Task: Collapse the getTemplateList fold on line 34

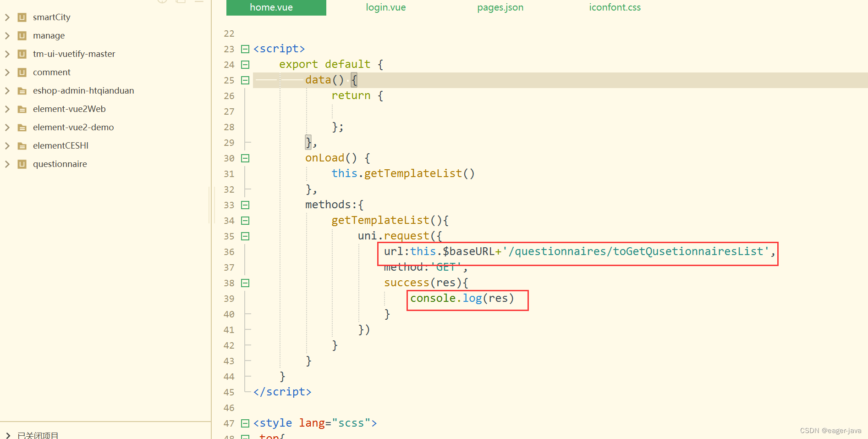Action: pyautogui.click(x=245, y=221)
